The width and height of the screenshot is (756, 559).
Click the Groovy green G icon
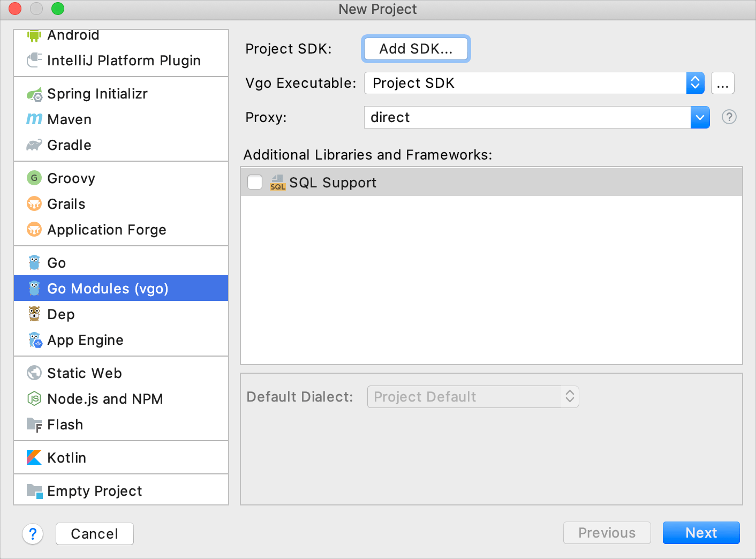pos(34,178)
